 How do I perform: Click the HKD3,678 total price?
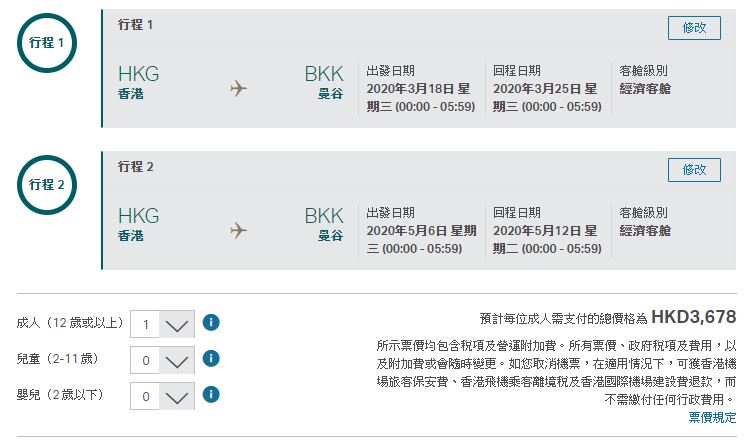(693, 317)
